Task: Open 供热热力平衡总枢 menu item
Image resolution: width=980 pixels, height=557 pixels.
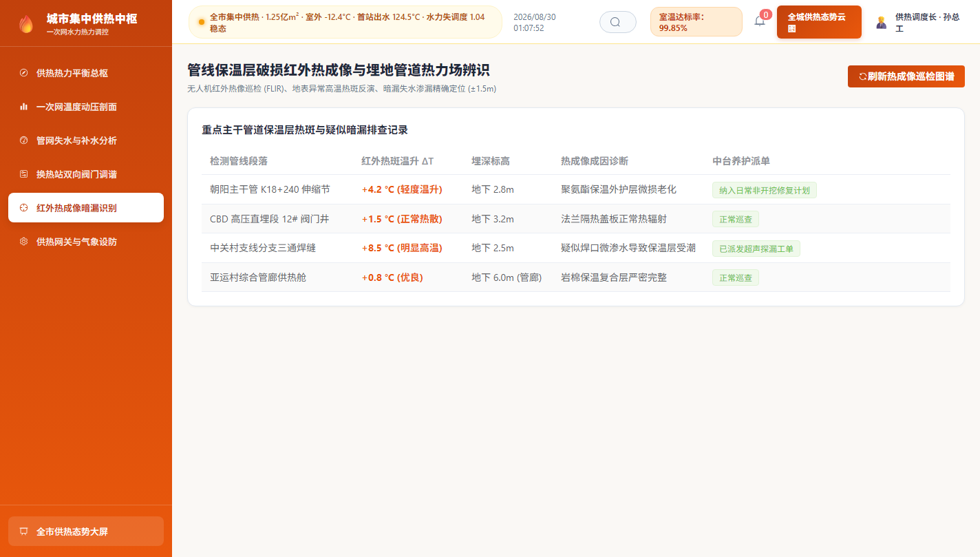Action: [86, 73]
